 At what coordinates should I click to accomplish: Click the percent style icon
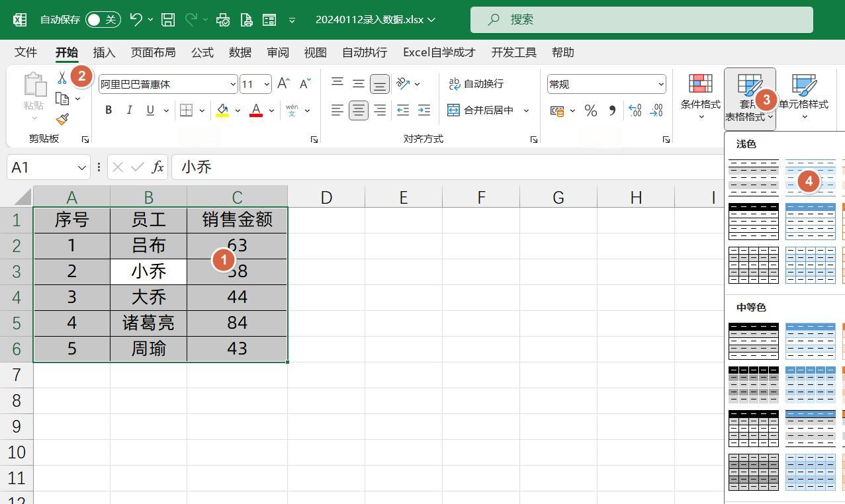(x=590, y=110)
